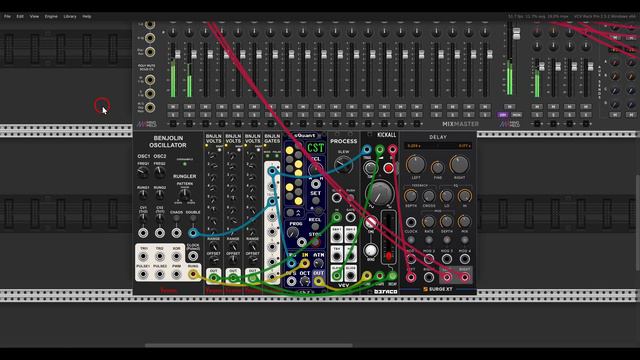Image resolution: width=640 pixels, height=360 pixels.
Task: Click the sQuant IN jack
Action: [304, 264]
